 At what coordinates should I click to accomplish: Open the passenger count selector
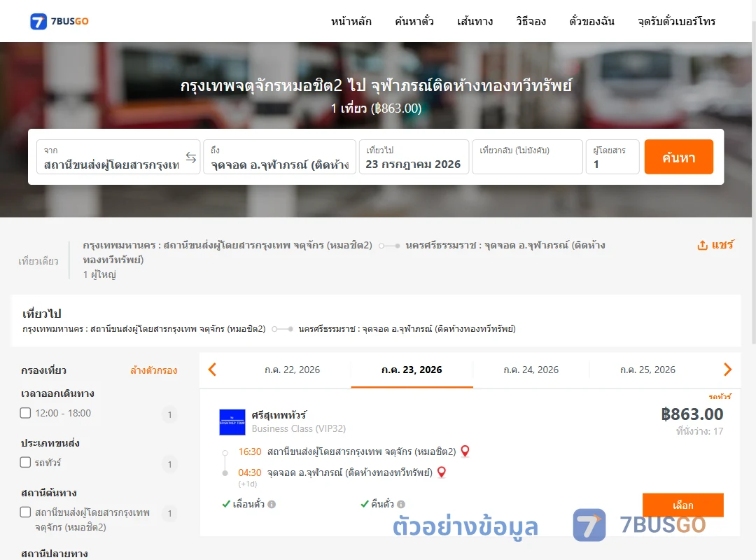point(612,157)
